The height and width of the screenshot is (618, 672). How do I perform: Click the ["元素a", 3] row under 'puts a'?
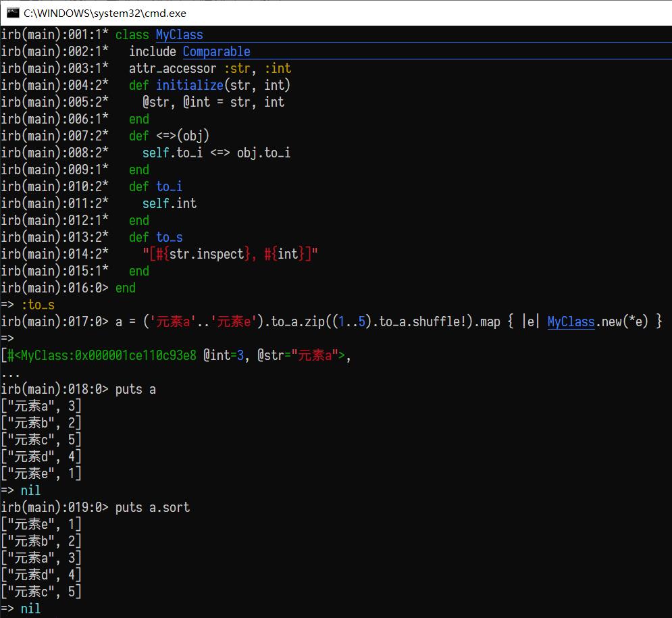click(x=41, y=407)
